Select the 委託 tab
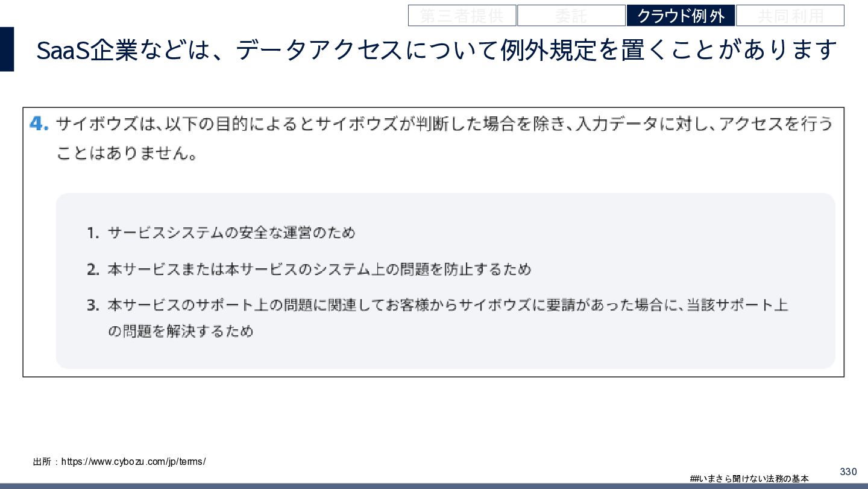Screen dimensions: 868x489 571,16
